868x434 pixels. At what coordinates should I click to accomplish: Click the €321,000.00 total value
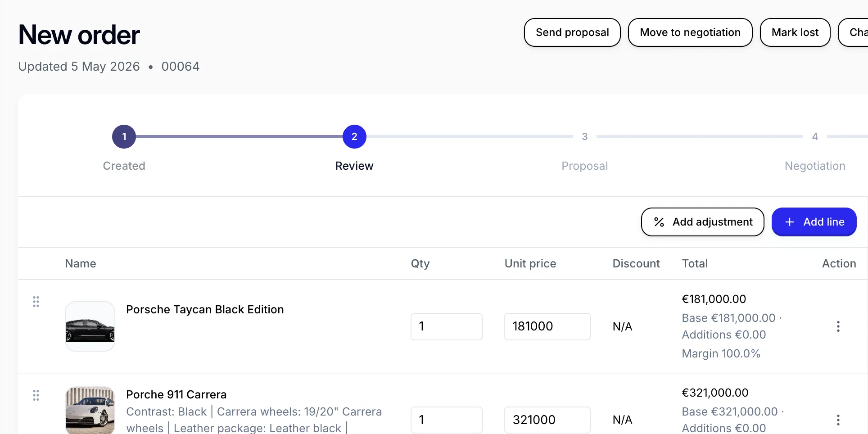click(x=715, y=393)
